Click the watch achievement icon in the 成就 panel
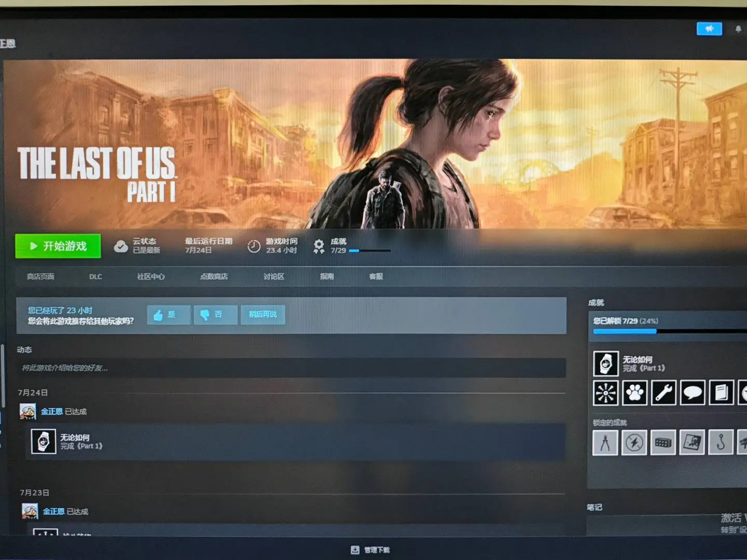747x560 pixels. click(606, 363)
